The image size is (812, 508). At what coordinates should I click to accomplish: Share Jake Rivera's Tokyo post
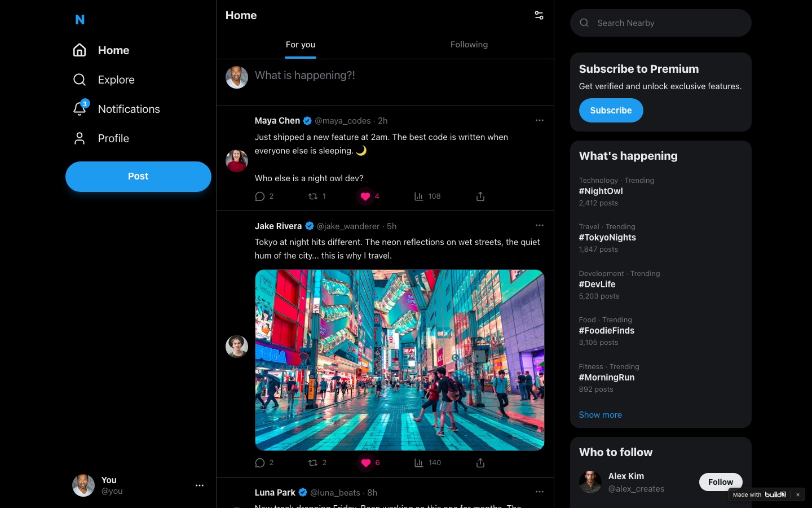pos(480,463)
